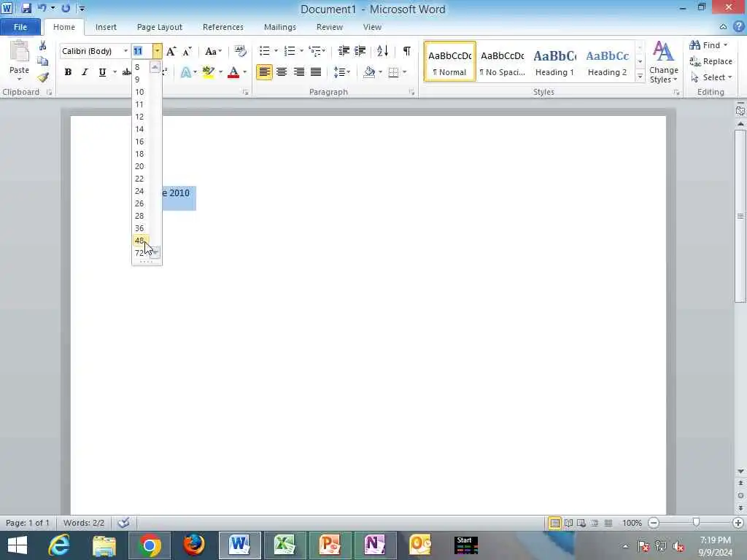The height and width of the screenshot is (560, 747).
Task: Open Borders dropdown arrow
Action: coord(404,72)
